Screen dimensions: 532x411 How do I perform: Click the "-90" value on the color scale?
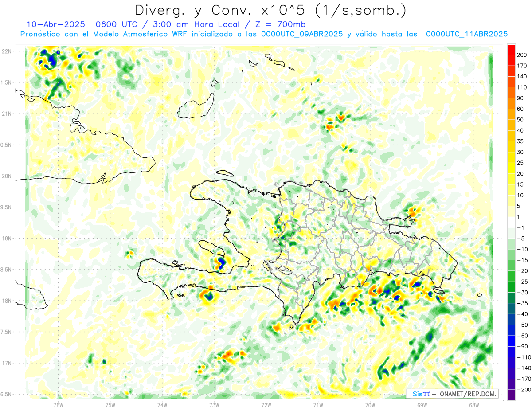coord(522,346)
